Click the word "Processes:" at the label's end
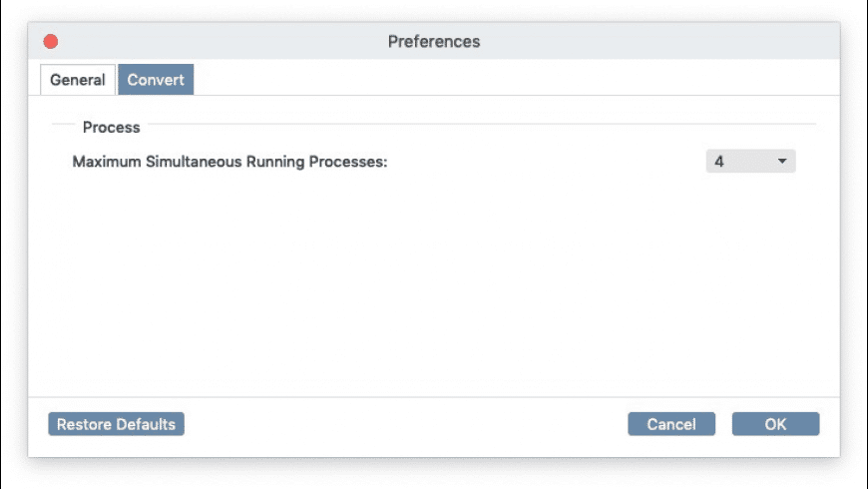868x489 pixels. [x=349, y=161]
